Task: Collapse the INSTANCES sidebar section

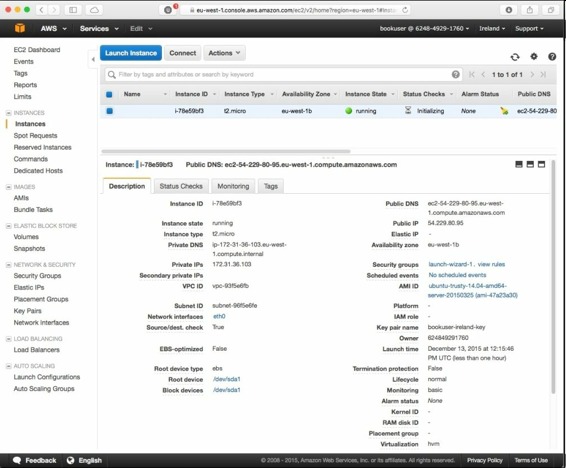Action: pyautogui.click(x=8, y=113)
